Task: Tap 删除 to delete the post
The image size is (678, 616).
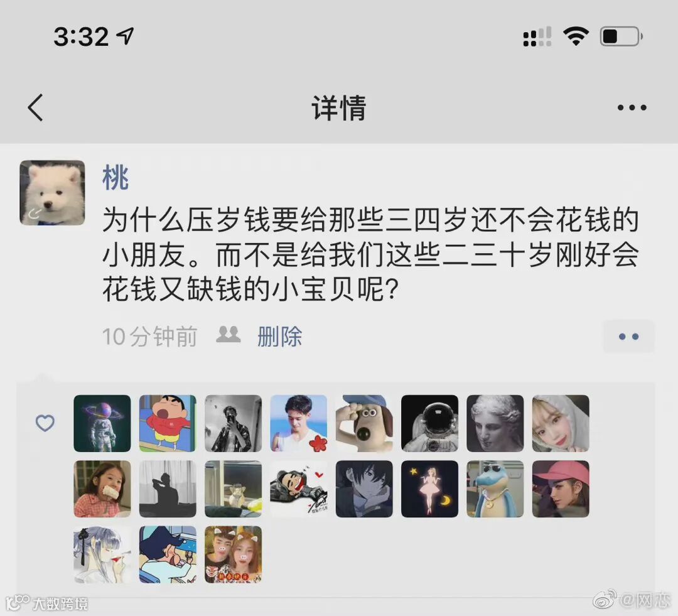Action: (x=280, y=336)
